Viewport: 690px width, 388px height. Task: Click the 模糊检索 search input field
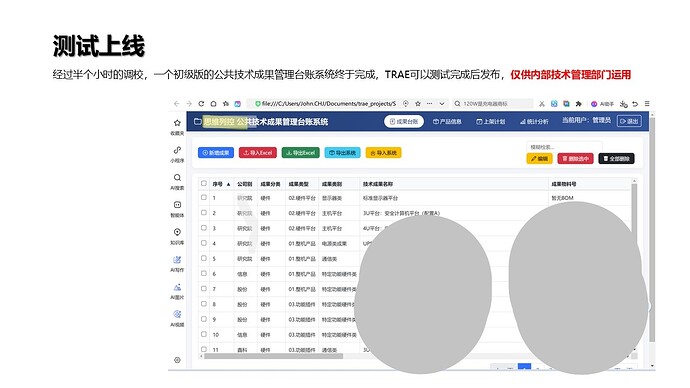point(564,147)
